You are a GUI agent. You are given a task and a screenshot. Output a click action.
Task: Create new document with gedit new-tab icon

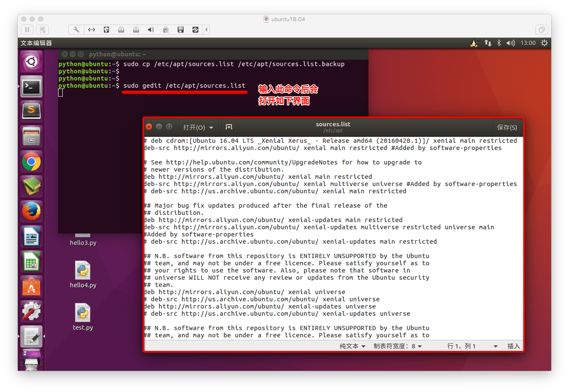coord(229,127)
